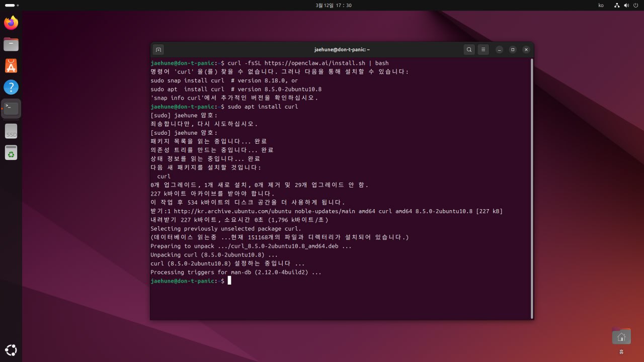Image resolution: width=644 pixels, height=362 pixels.
Task: Select the Terminal icon in the dock
Action: point(11,109)
